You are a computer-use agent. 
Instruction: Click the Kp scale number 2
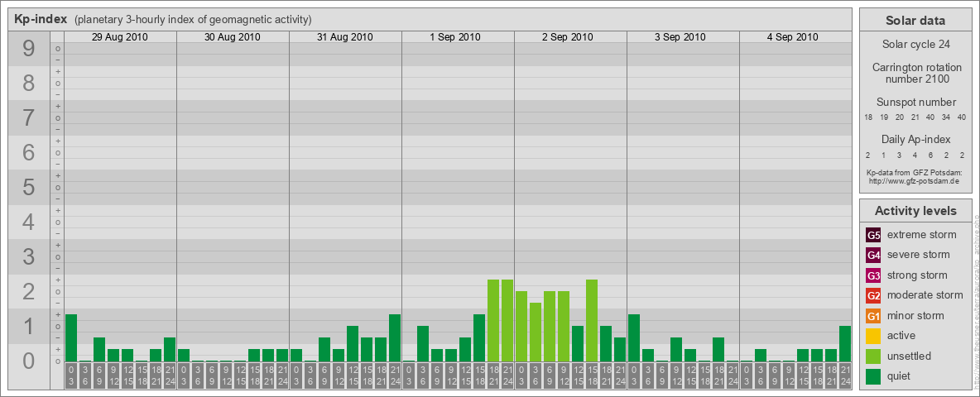coord(29,291)
